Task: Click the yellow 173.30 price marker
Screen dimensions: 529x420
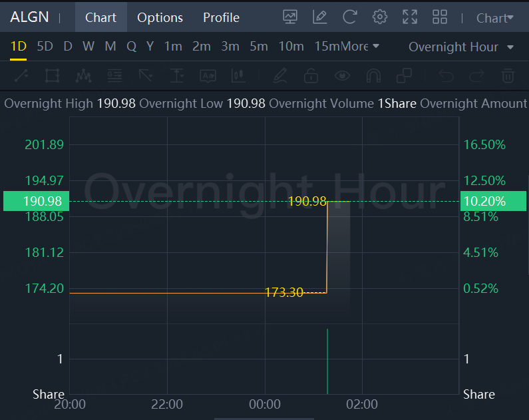Action: (x=284, y=292)
